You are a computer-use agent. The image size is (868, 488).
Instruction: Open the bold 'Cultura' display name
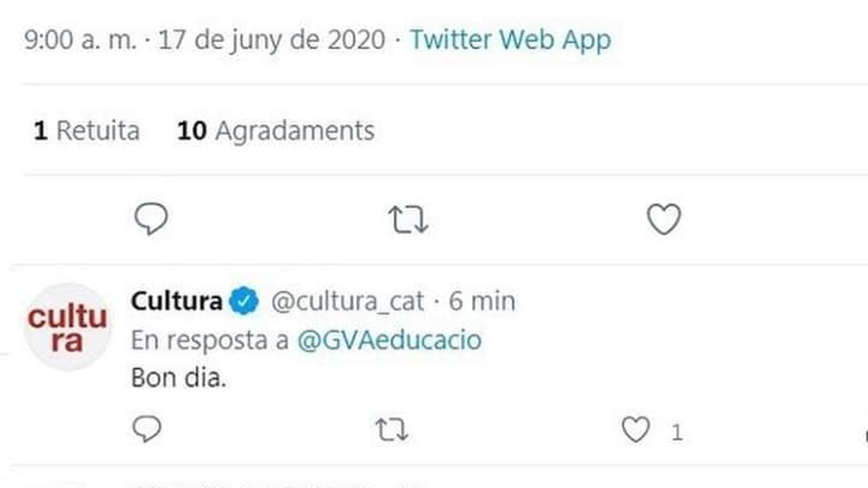(x=177, y=300)
